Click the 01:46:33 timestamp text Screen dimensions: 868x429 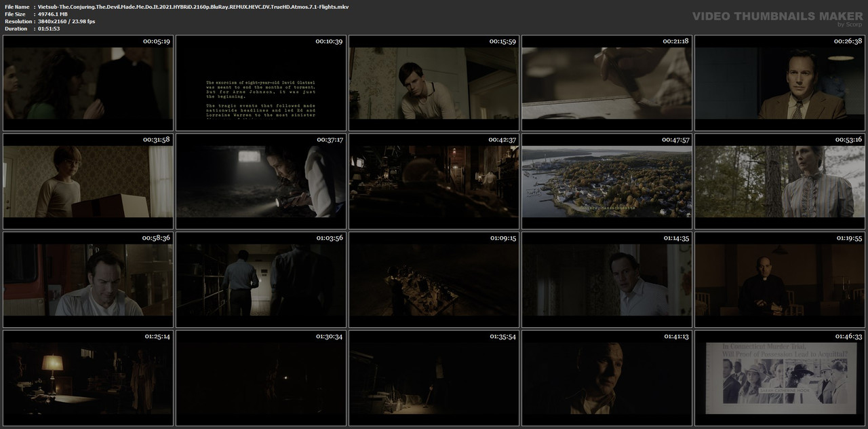click(x=848, y=336)
